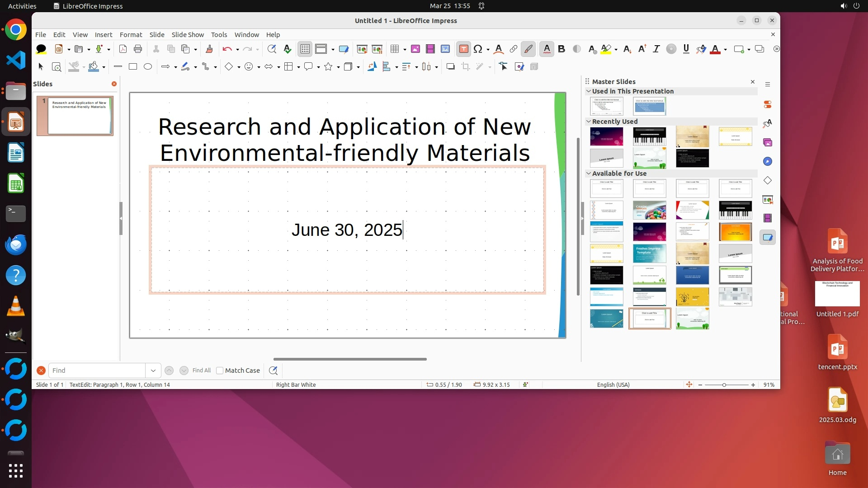Image resolution: width=868 pixels, height=488 pixels.
Task: Click the Insert Table icon
Action: pos(395,49)
